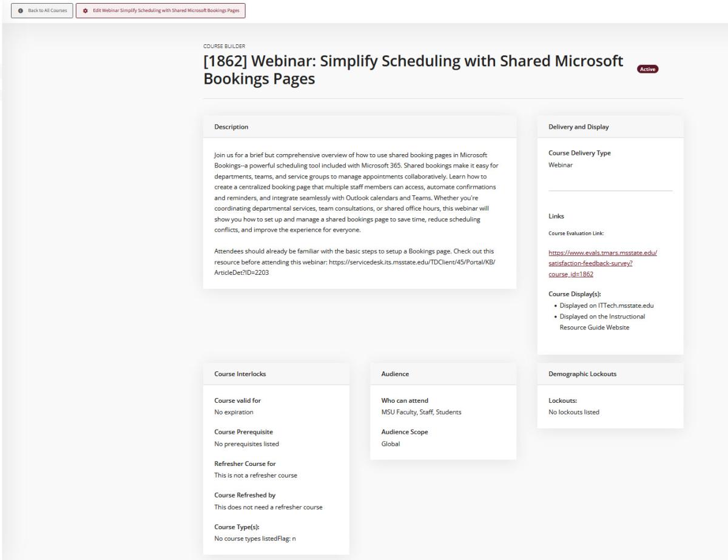The image size is (728, 560).
Task: Click the Active status badge
Action: coord(647,69)
